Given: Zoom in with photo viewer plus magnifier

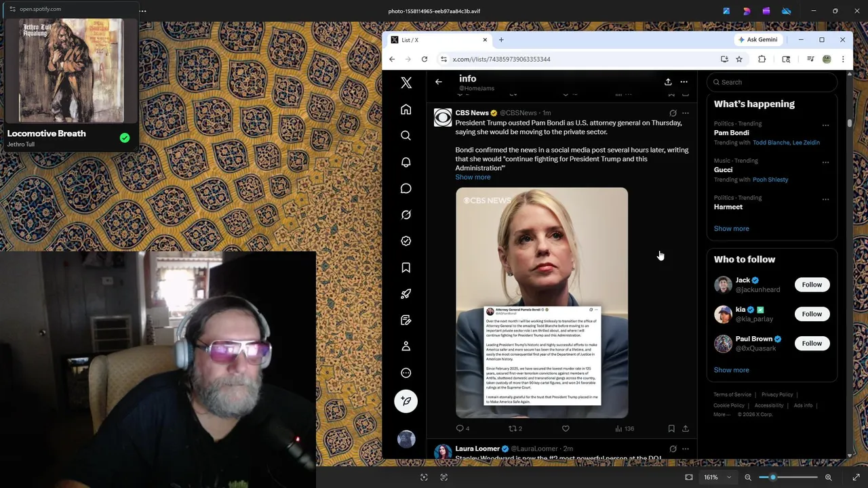Looking at the screenshot, I should pos(828,477).
